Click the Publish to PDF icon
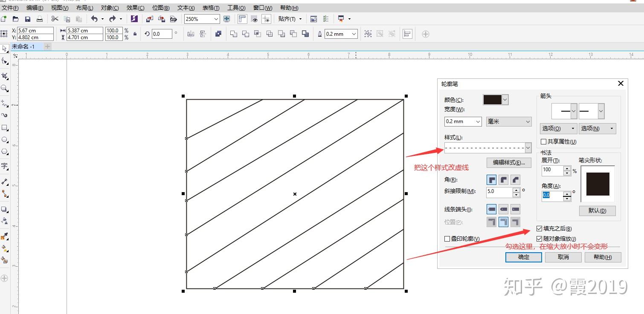 tap(173, 19)
